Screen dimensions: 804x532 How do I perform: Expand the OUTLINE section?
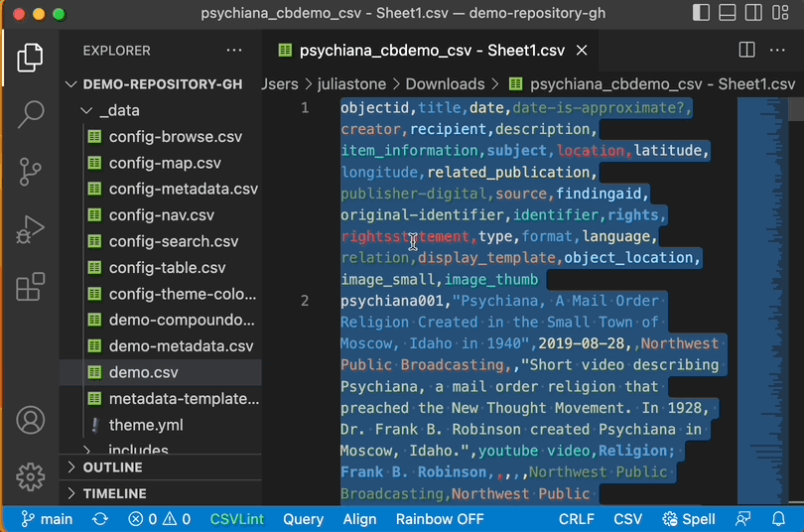(161, 467)
